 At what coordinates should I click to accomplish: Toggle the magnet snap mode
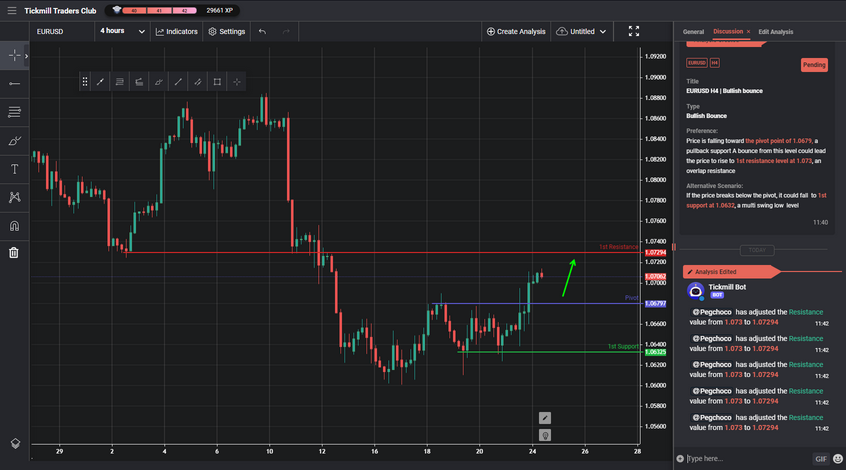(x=15, y=226)
